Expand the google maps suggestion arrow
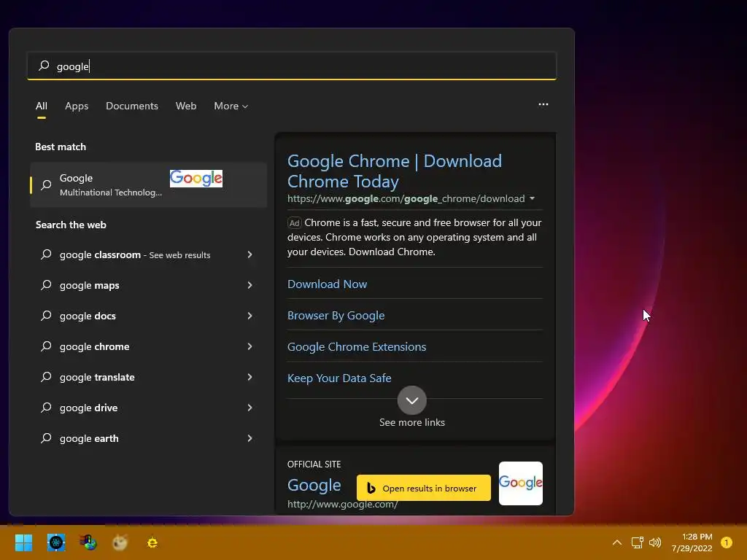 pyautogui.click(x=249, y=285)
